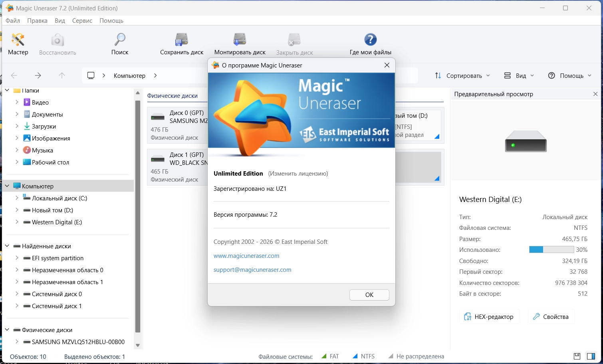Click the FAT legend color marker
The height and width of the screenshot is (364, 603).
(x=324, y=356)
